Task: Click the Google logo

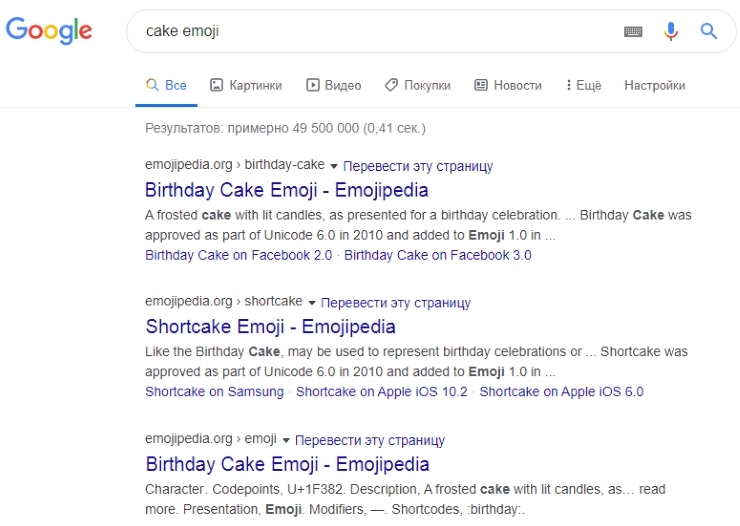Action: click(x=49, y=30)
